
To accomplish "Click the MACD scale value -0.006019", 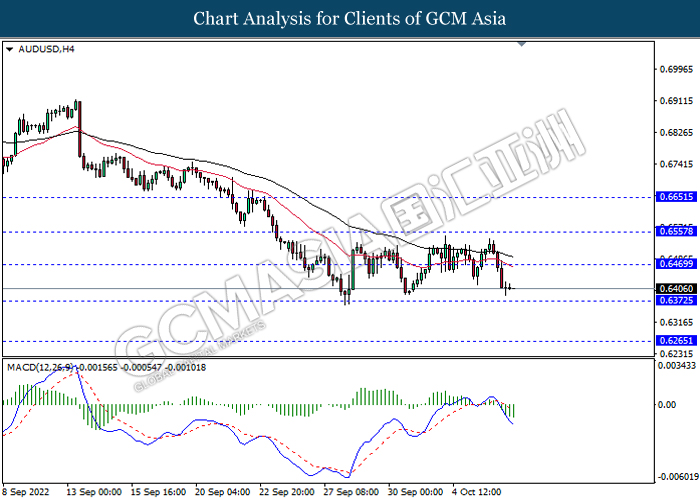I will (677, 477).
